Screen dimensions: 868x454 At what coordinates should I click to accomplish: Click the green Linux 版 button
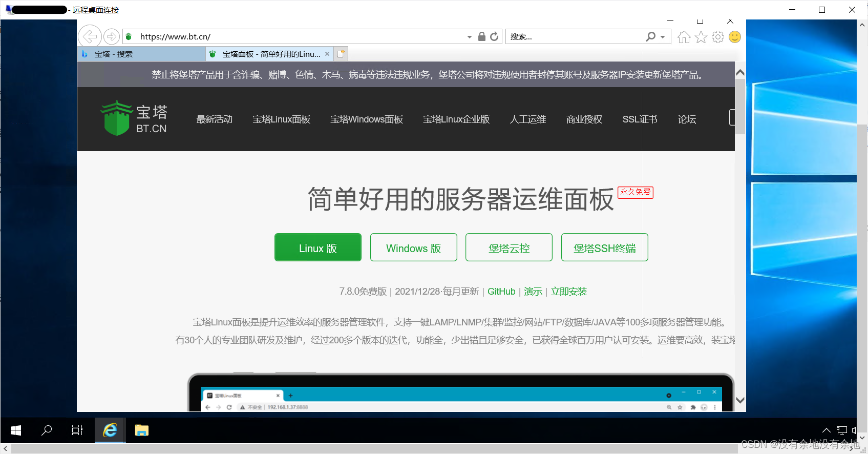pyautogui.click(x=318, y=247)
